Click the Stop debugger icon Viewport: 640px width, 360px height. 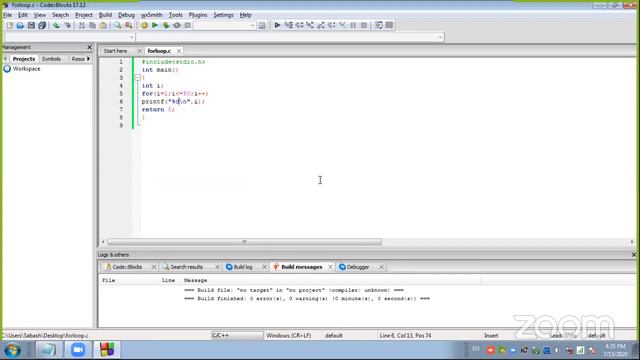364,25
